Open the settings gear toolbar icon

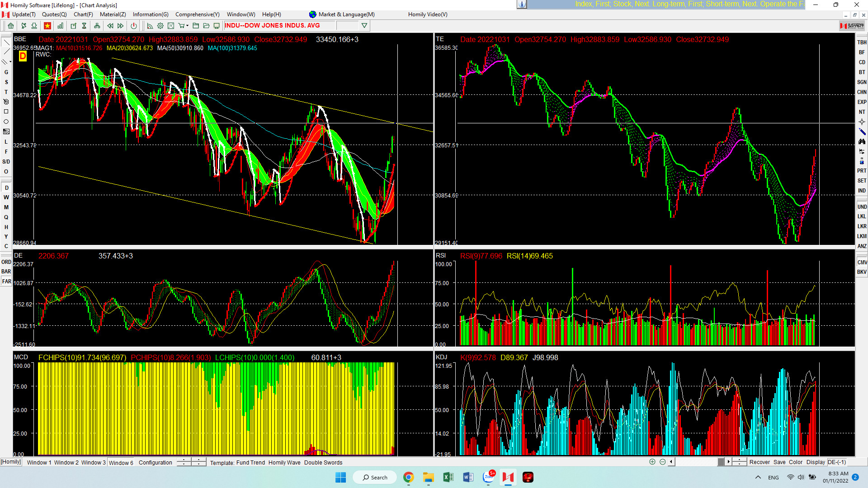tap(160, 26)
